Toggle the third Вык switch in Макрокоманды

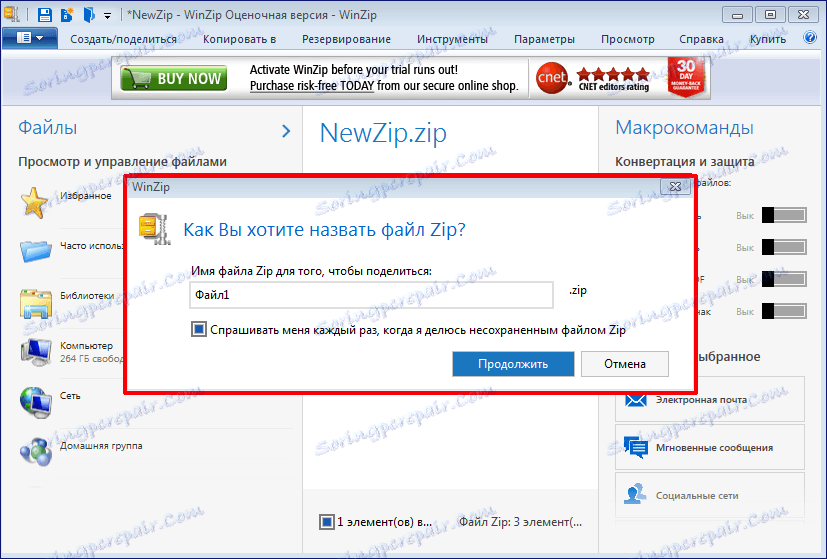784,280
